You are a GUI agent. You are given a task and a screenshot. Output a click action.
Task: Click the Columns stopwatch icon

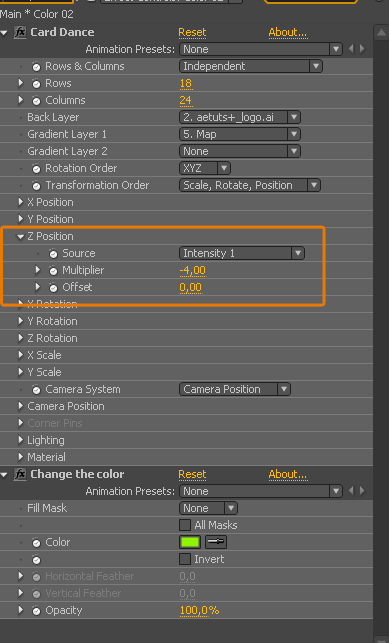coord(36,100)
